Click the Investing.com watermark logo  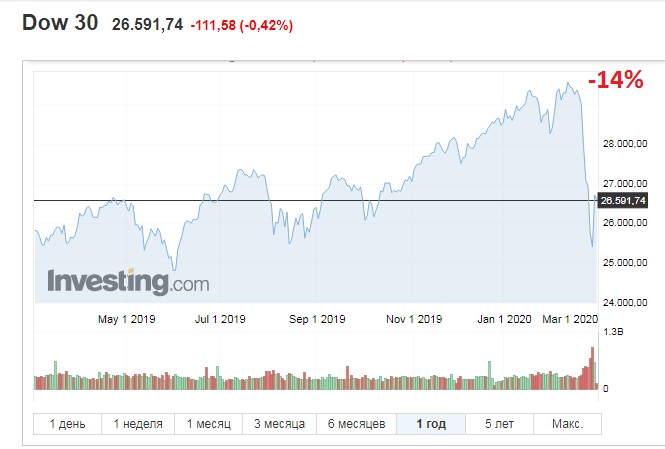click(128, 281)
